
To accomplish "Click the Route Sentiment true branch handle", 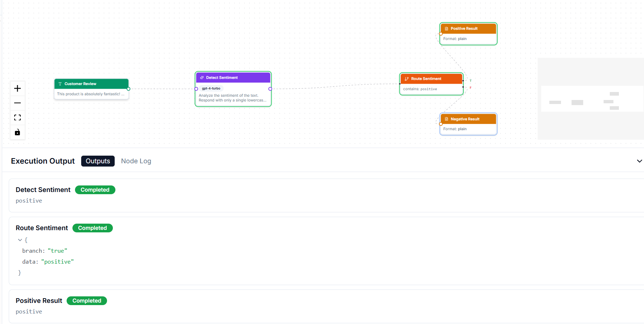I will click(x=463, y=80).
